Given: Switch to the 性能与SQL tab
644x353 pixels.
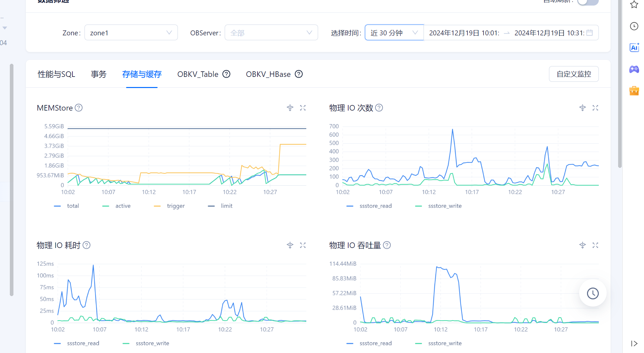Looking at the screenshot, I should coord(56,74).
